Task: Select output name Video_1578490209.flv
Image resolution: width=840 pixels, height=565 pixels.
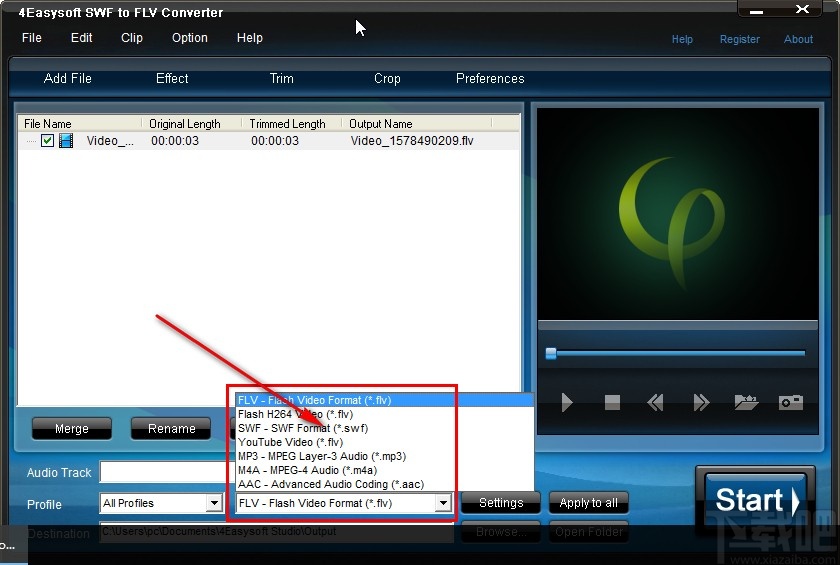Action: [412, 141]
